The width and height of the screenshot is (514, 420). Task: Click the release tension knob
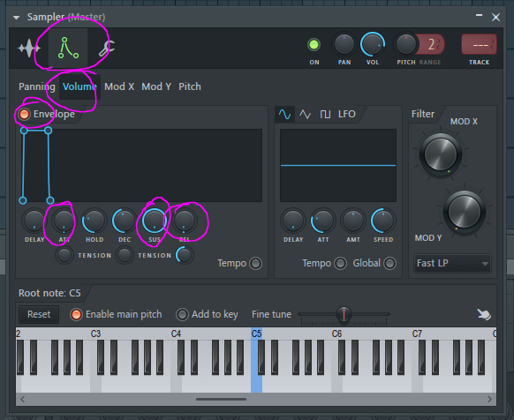(185, 255)
